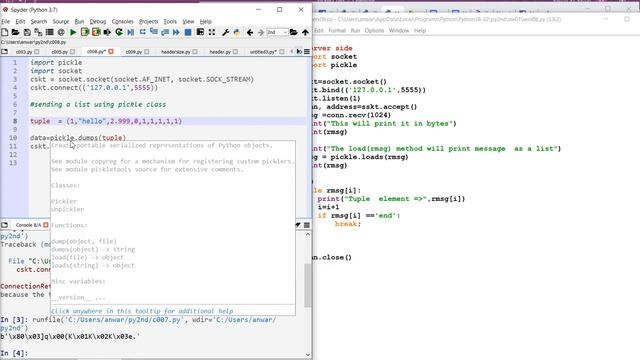Open console pane options menu
This screenshot has width=640, height=360.
pos(307,225)
